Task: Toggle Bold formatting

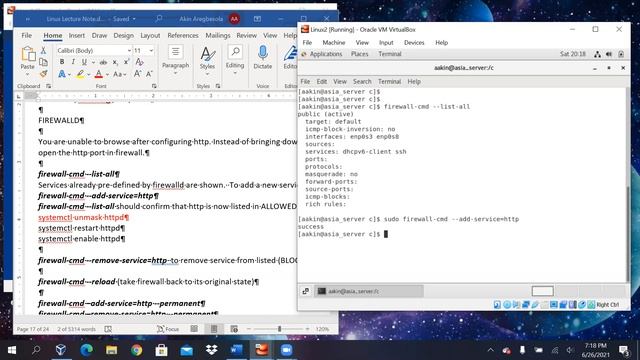Action: pyautogui.click(x=62, y=62)
